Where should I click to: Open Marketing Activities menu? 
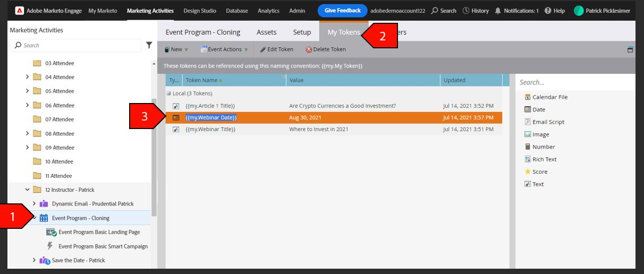(150, 11)
